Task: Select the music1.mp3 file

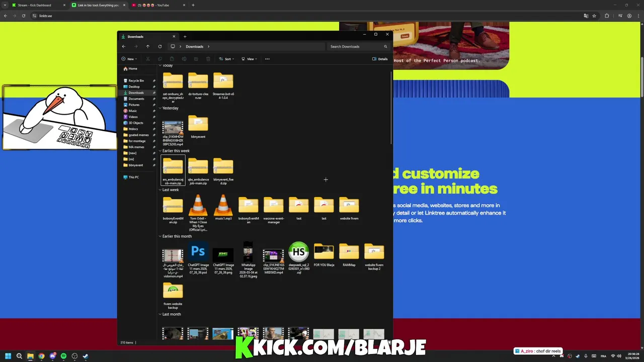Action: (x=223, y=208)
